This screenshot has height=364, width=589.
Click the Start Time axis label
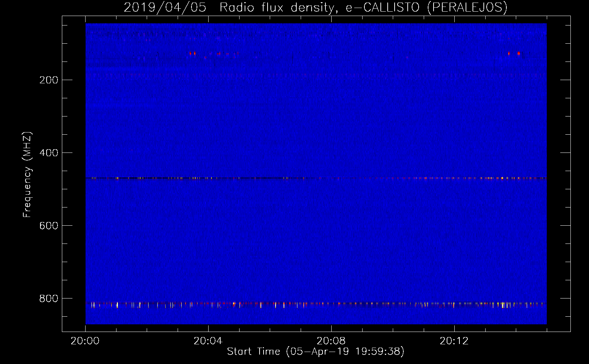click(316, 352)
